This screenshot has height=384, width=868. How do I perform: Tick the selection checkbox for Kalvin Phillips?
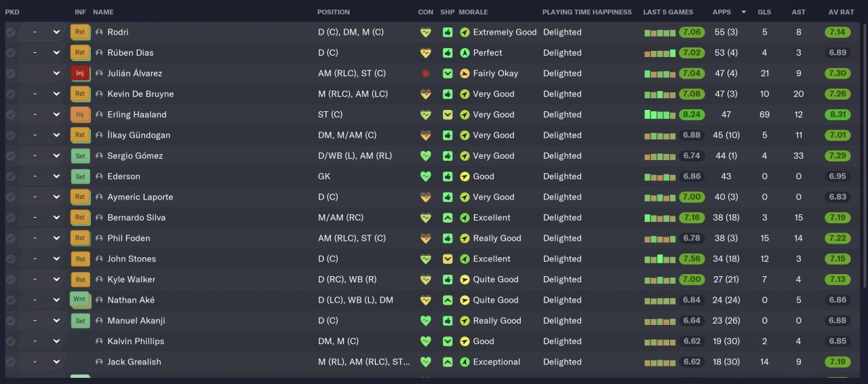10,341
